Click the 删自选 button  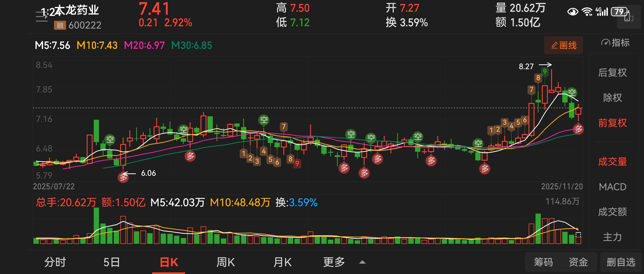click(x=621, y=262)
